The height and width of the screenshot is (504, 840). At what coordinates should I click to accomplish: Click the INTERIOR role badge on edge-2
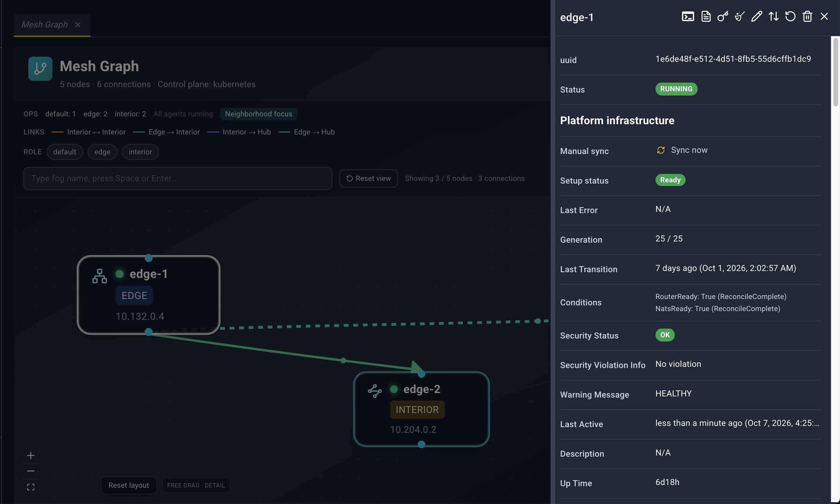click(x=417, y=410)
